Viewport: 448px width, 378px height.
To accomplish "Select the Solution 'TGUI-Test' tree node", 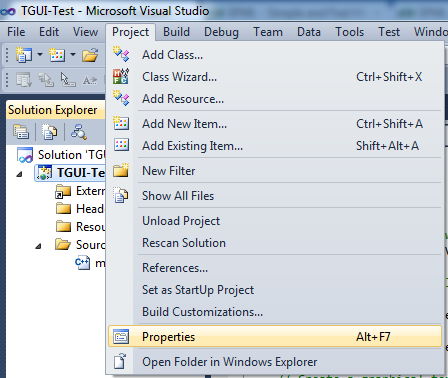I will coord(62,155).
